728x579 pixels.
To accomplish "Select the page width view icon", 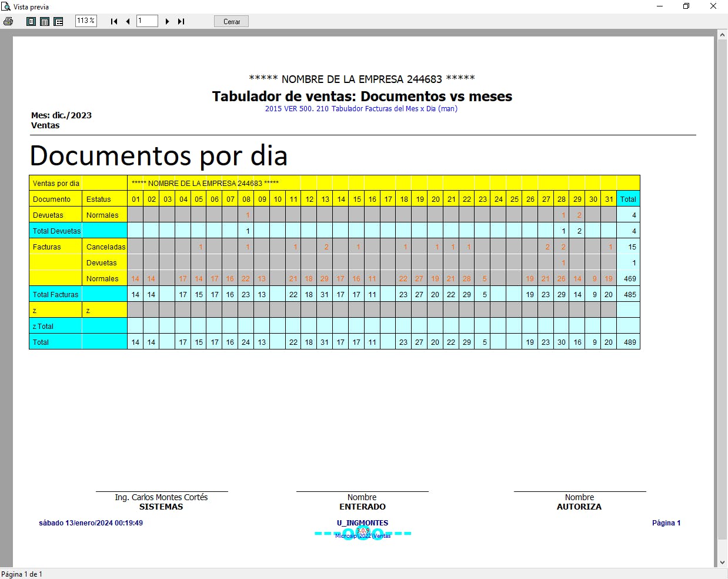I will [x=45, y=21].
